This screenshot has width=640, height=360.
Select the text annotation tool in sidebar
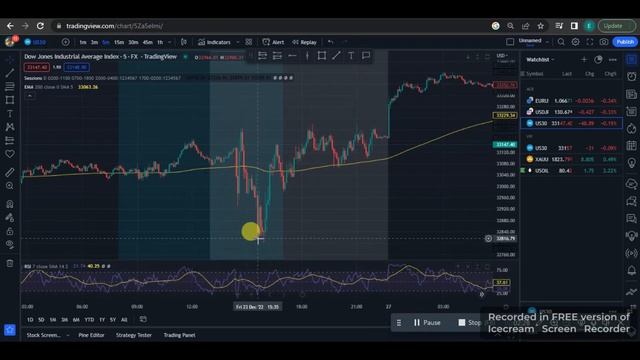pos(10,113)
